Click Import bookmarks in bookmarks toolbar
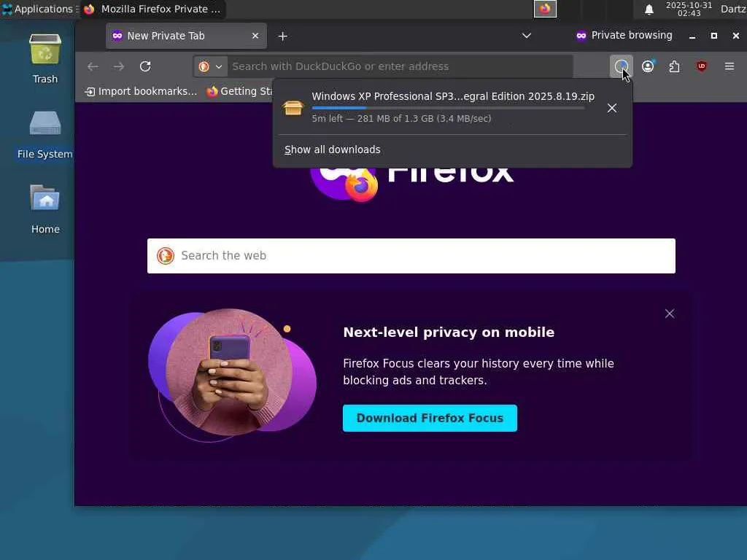Viewport: 747px width, 560px height. click(141, 91)
